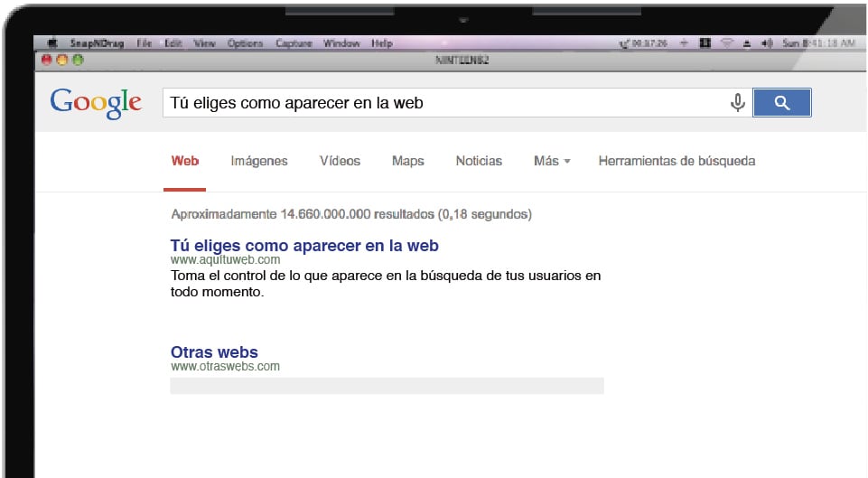Click inside the Google search text field
This screenshot has width=868, height=478.
point(443,103)
